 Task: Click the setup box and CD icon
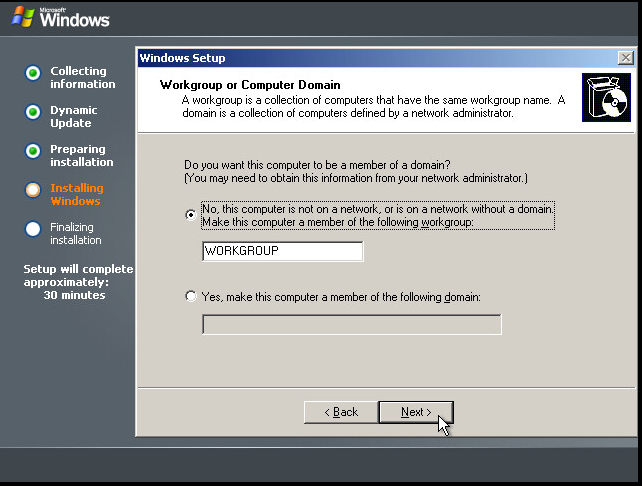(606, 97)
